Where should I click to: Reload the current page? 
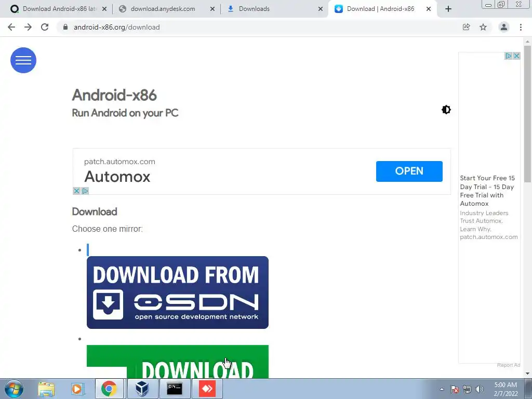point(45,27)
